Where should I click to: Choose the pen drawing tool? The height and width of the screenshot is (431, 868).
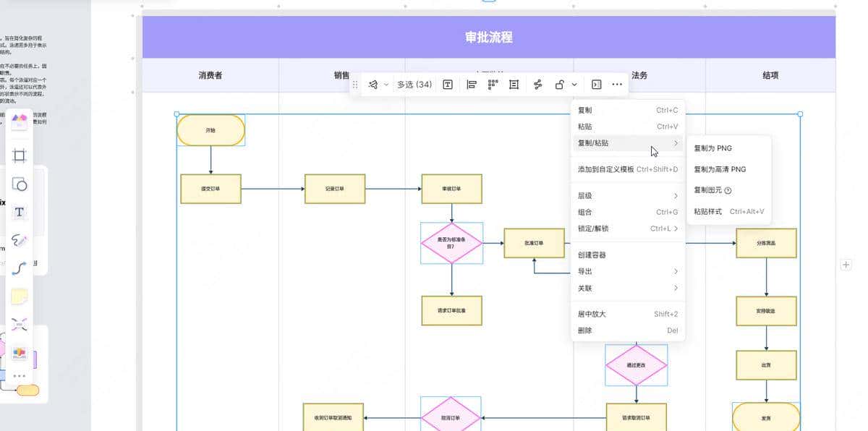20,240
